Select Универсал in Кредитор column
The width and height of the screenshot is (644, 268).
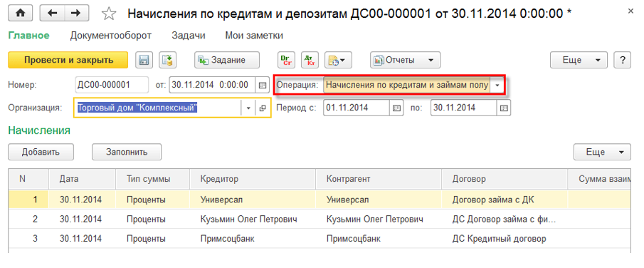pyautogui.click(x=253, y=200)
